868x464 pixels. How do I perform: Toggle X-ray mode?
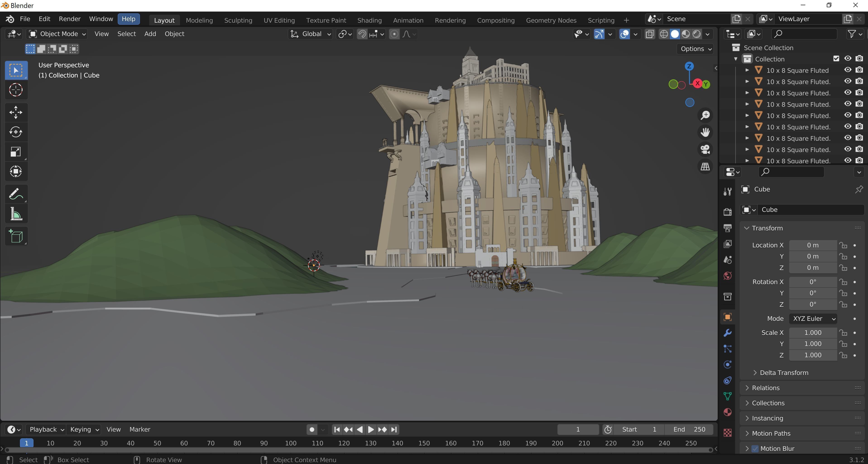click(x=650, y=34)
